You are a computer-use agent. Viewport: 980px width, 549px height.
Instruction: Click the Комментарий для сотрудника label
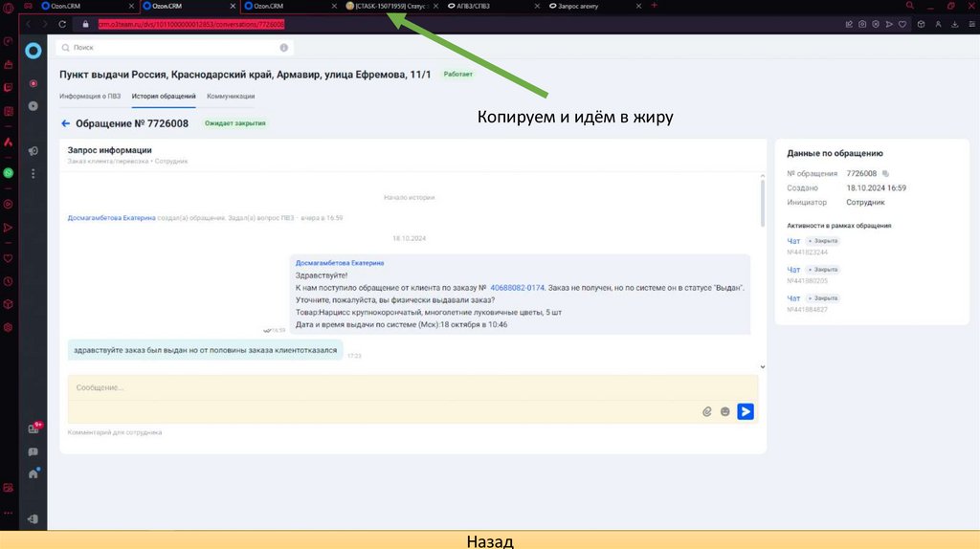[x=115, y=432]
